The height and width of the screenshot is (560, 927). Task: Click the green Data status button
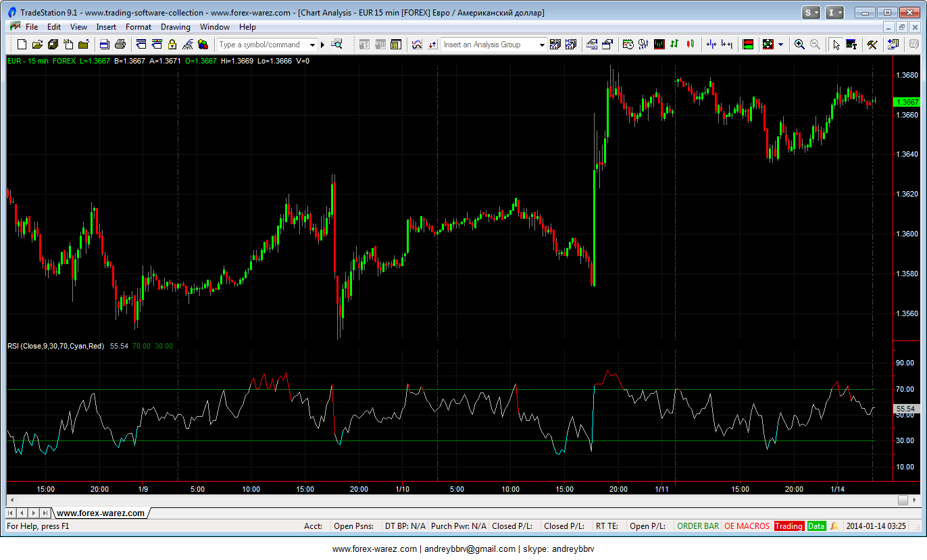coord(816,526)
